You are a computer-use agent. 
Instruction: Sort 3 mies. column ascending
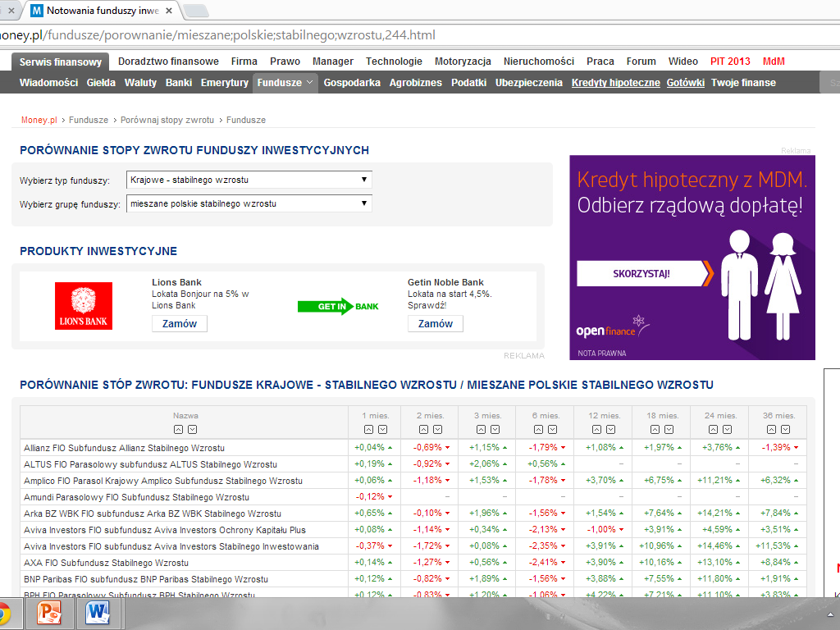click(x=481, y=429)
